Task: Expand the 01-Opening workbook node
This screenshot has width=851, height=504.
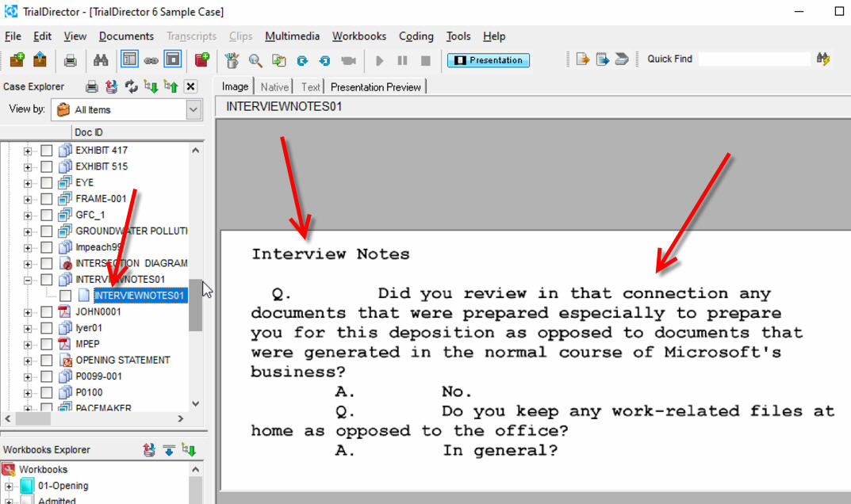Action: 9,487
